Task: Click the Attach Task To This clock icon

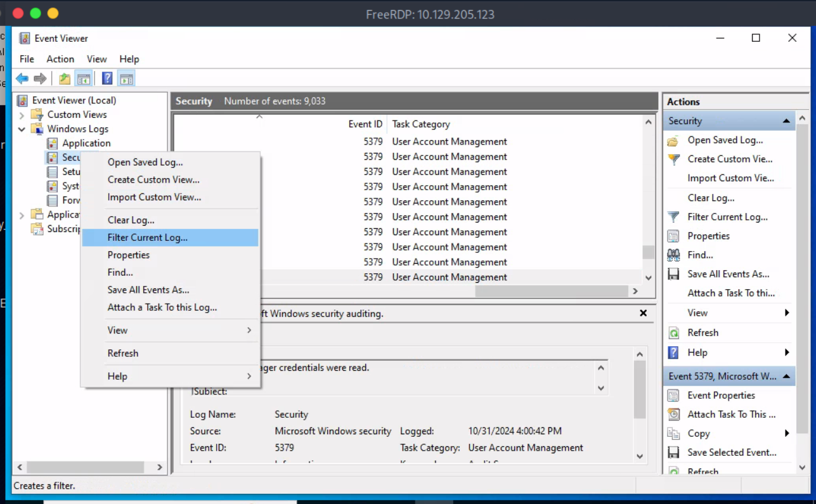Action: 673,415
